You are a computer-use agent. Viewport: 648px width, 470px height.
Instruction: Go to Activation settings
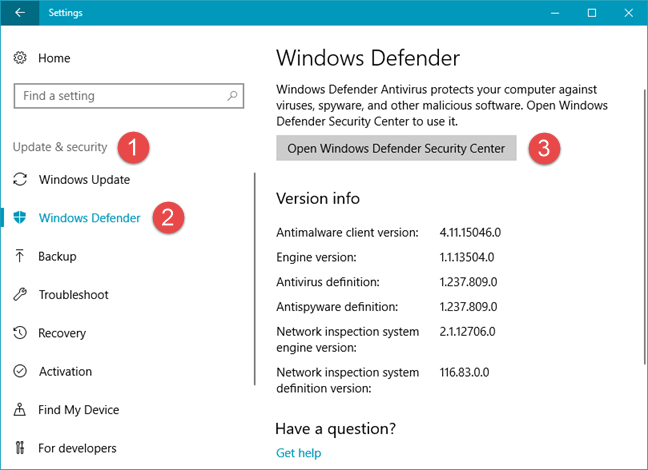tap(65, 372)
